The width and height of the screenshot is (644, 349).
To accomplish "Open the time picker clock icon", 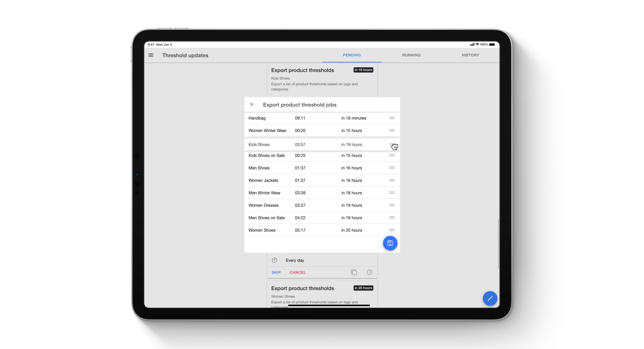I will coord(369,272).
